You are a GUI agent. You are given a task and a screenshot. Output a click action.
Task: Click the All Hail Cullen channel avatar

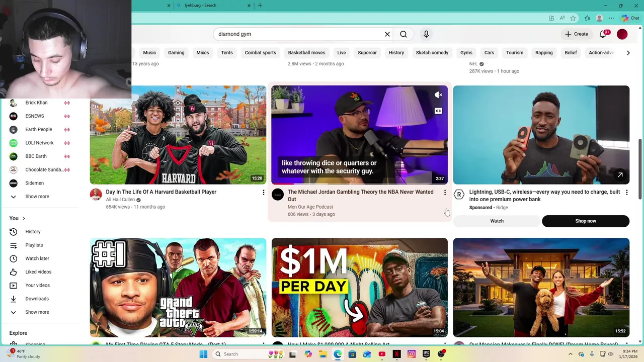96,195
